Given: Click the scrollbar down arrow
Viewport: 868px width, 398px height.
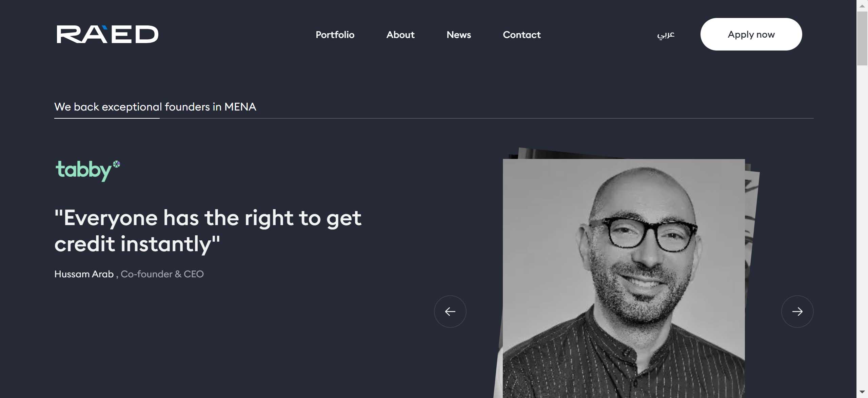Looking at the screenshot, I should (x=862, y=392).
